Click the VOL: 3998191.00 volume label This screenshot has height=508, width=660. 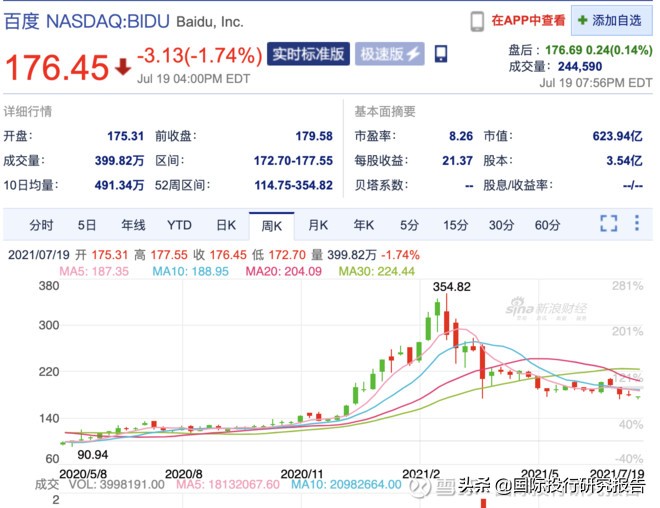tap(117, 484)
